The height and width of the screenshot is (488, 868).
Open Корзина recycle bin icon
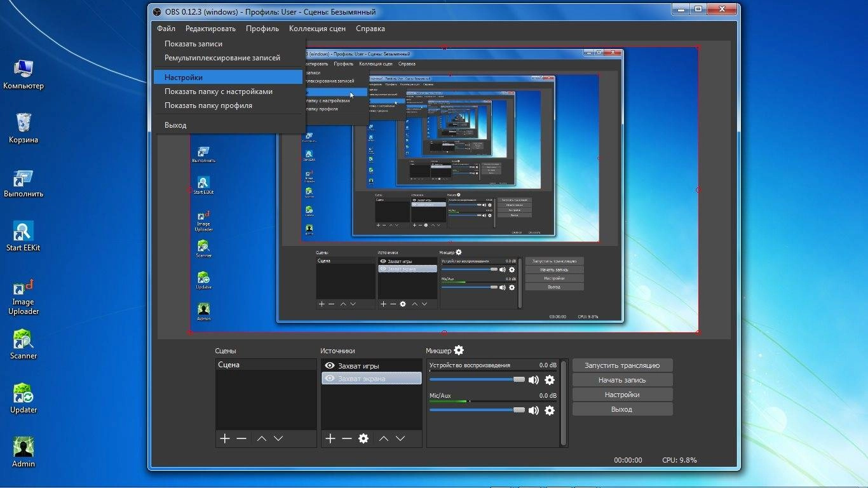[x=24, y=128]
